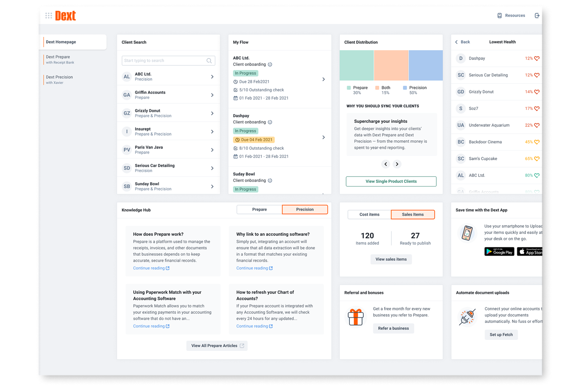The height and width of the screenshot is (392, 588).
Task: Click the heart icon for Backdoor Cinema 45%
Action: 537,142
